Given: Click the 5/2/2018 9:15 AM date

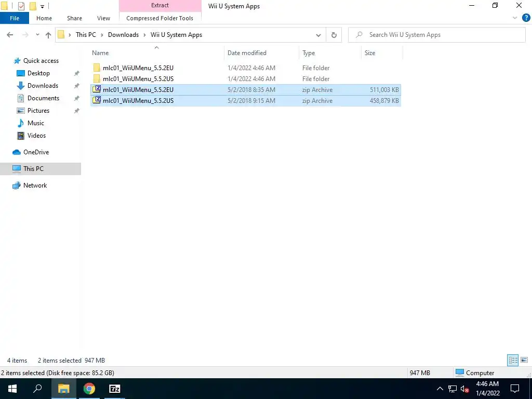Looking at the screenshot, I should click(251, 101).
